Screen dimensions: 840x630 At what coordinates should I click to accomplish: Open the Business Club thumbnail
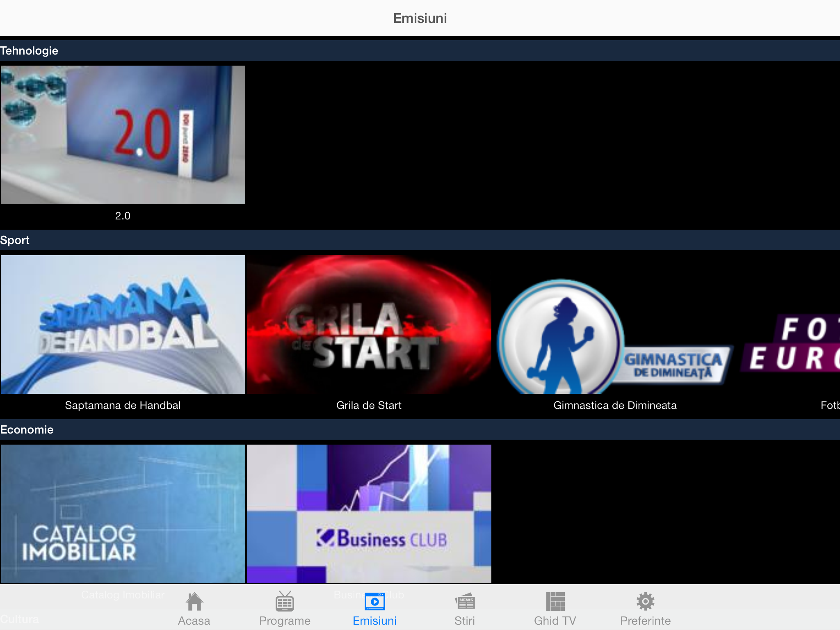coord(369,514)
